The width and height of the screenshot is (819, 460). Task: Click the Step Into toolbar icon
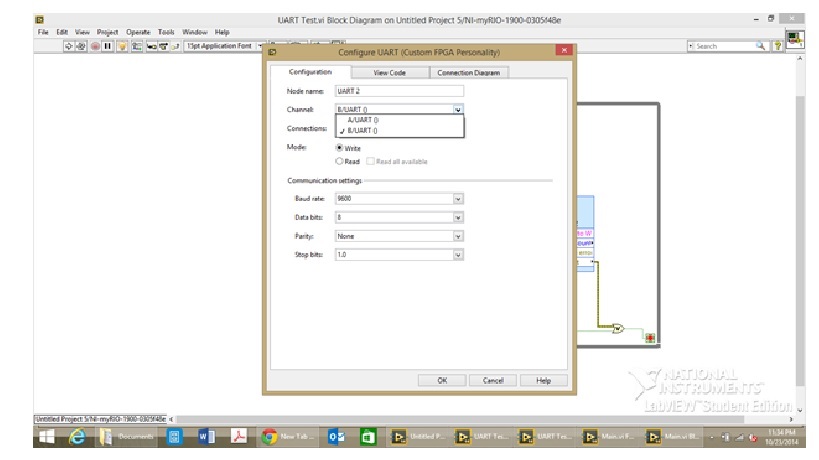[151, 46]
